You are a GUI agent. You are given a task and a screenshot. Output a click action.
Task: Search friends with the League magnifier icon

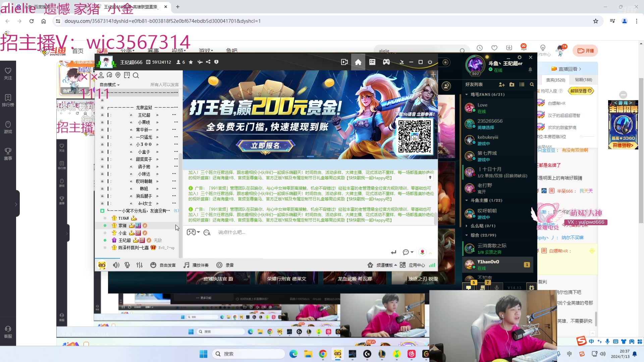click(x=532, y=84)
